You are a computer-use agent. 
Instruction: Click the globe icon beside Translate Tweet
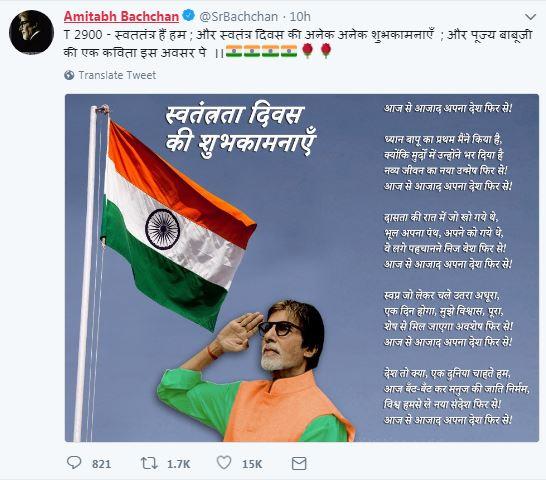(x=69, y=75)
